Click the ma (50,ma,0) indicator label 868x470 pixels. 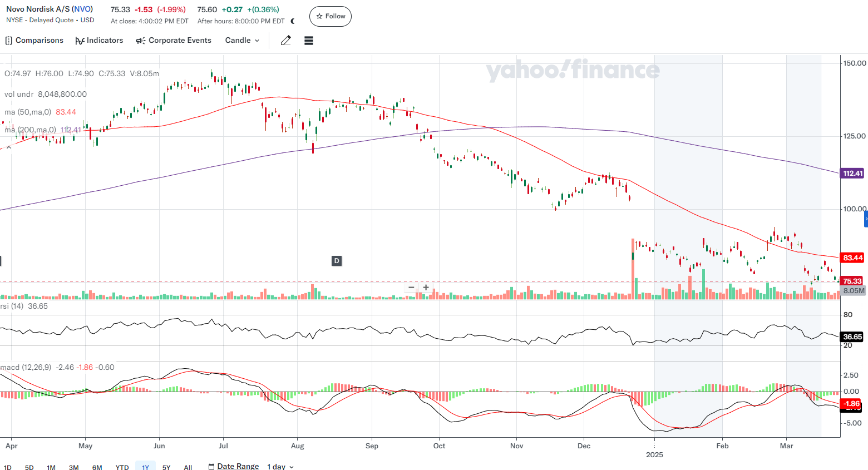(x=28, y=112)
